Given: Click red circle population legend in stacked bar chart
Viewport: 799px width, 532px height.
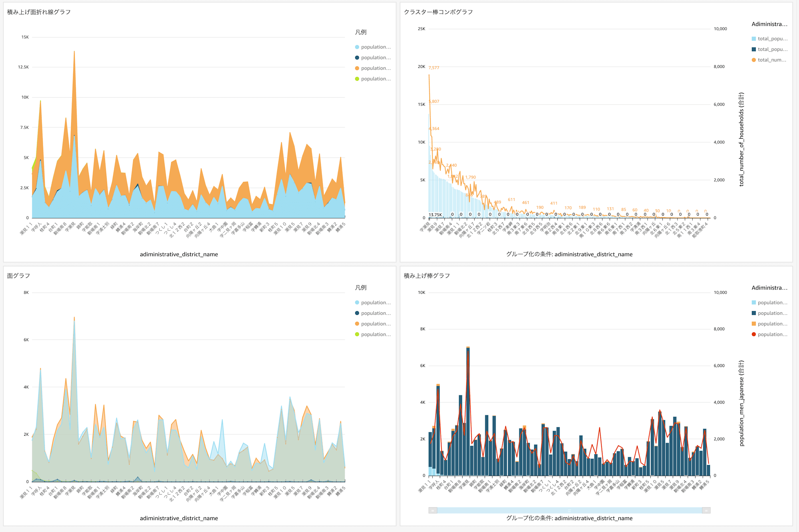Looking at the screenshot, I should tap(769, 334).
